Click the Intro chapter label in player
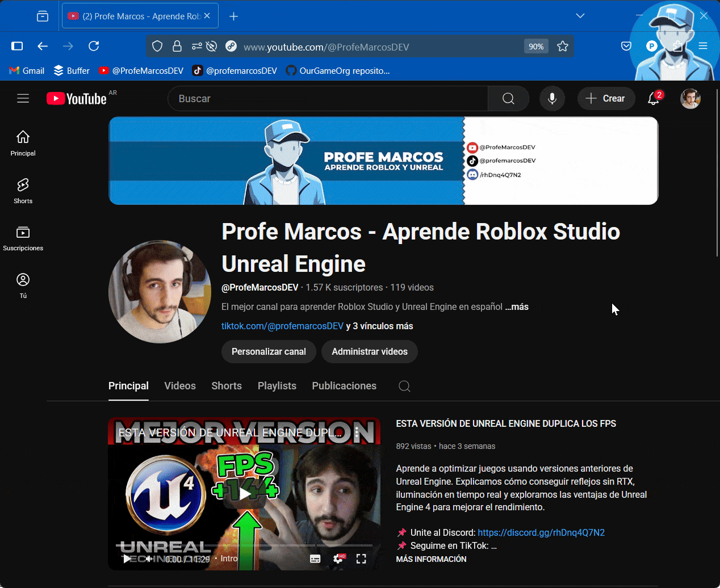 229,559
